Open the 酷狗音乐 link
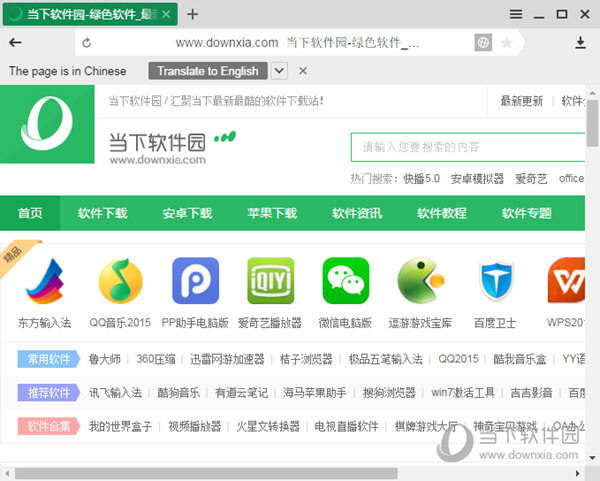This screenshot has height=481, width=600. 179,393
